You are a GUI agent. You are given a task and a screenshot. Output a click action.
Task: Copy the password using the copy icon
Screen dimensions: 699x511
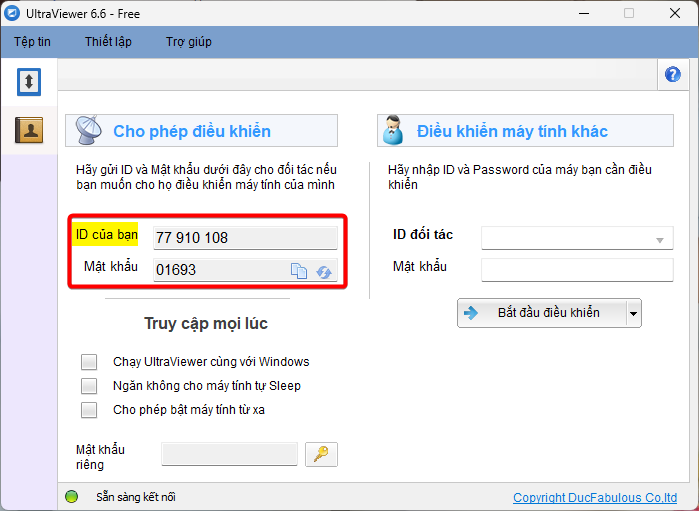(299, 271)
